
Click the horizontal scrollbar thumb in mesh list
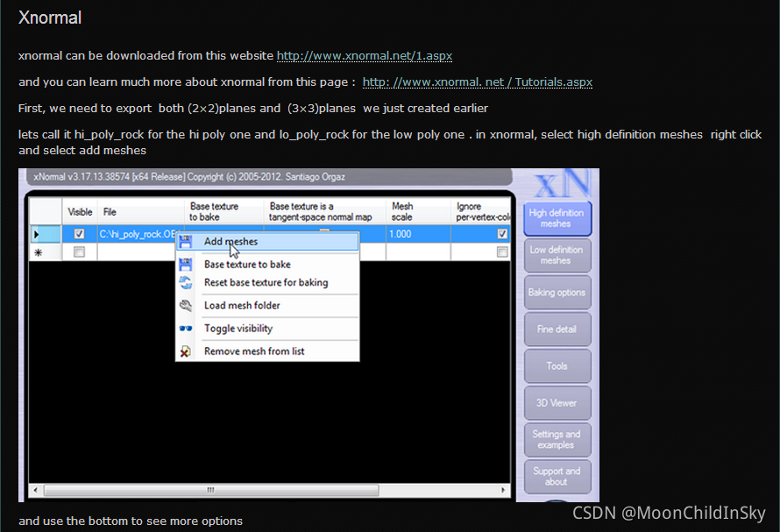point(211,490)
